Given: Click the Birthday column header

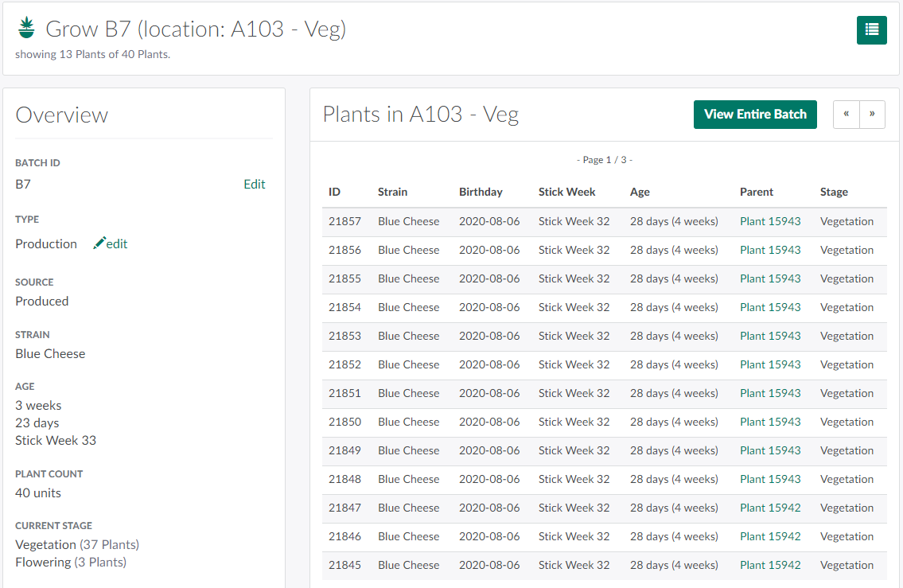Looking at the screenshot, I should coord(481,192).
